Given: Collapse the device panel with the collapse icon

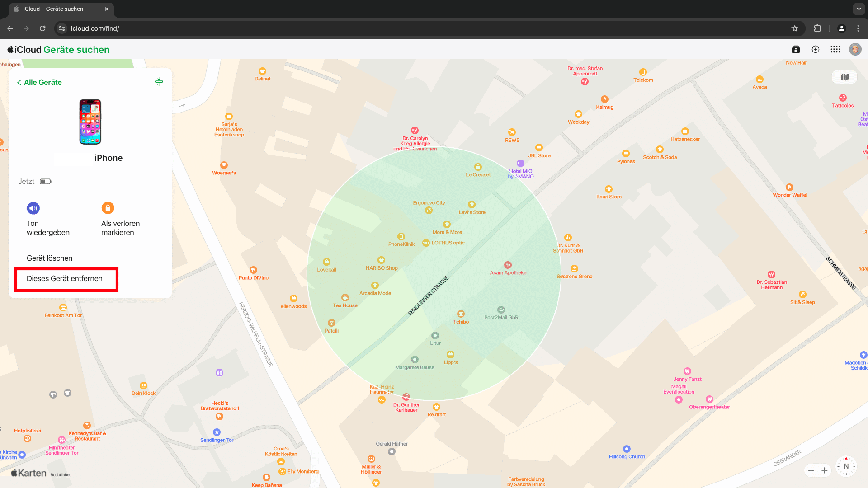Looking at the screenshot, I should (159, 82).
